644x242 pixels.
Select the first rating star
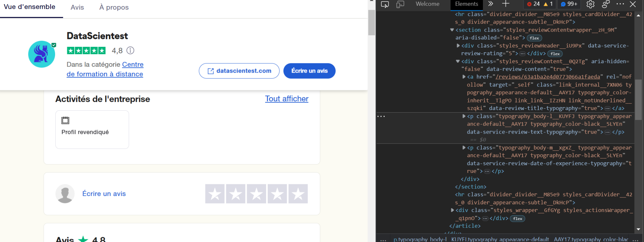(215, 194)
